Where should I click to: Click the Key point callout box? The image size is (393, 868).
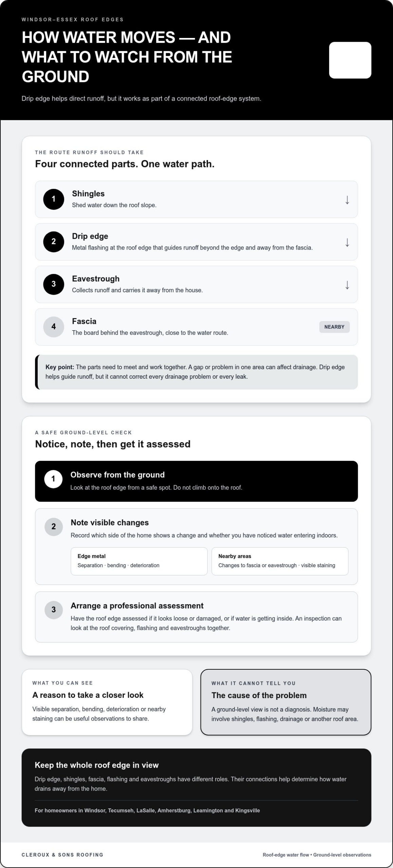pos(196,372)
